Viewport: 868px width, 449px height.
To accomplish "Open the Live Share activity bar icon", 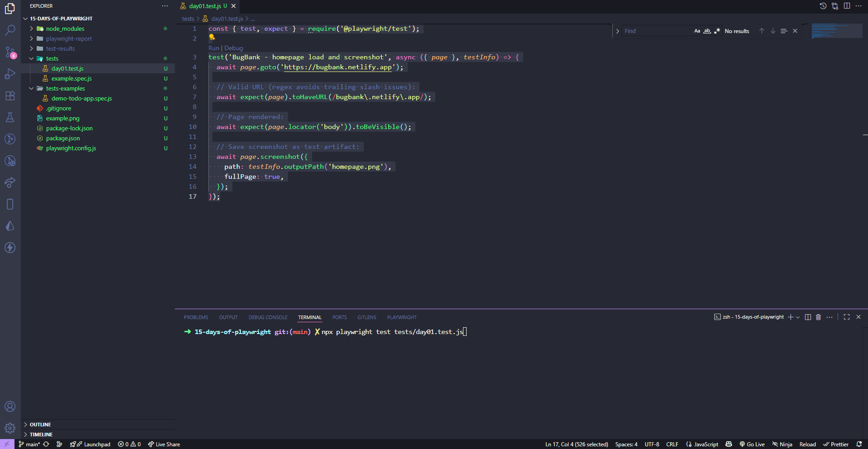I will 10,182.
